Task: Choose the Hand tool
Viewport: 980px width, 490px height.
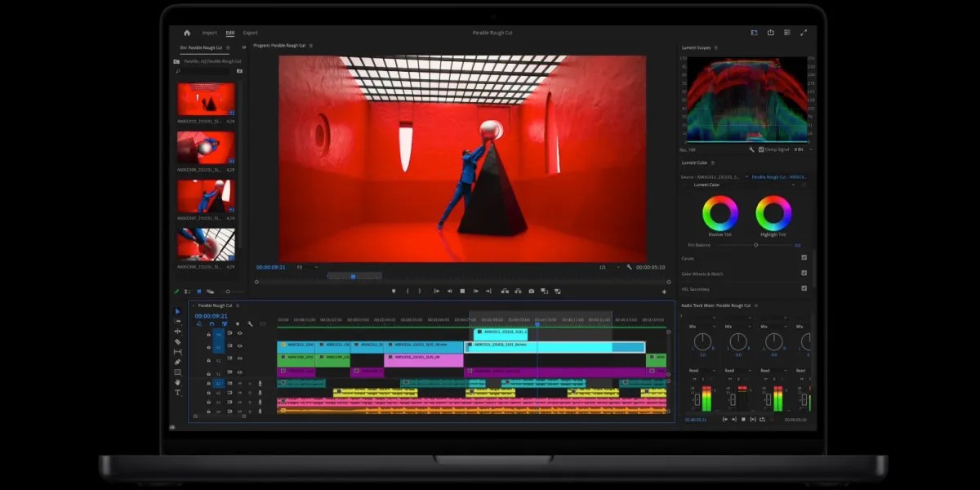Action: click(x=178, y=382)
